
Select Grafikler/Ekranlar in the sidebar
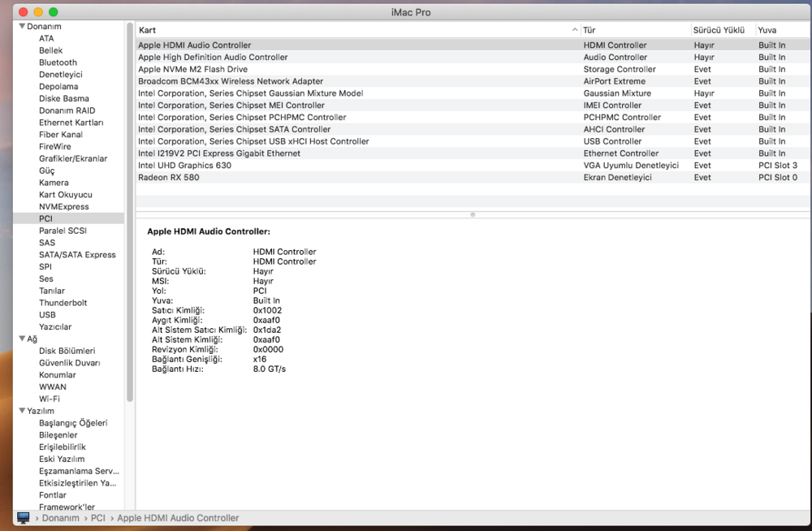[73, 159]
